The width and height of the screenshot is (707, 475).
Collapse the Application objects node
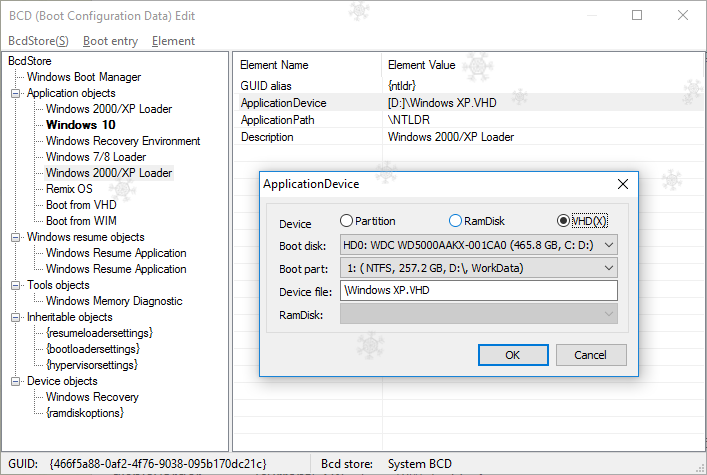point(15,93)
